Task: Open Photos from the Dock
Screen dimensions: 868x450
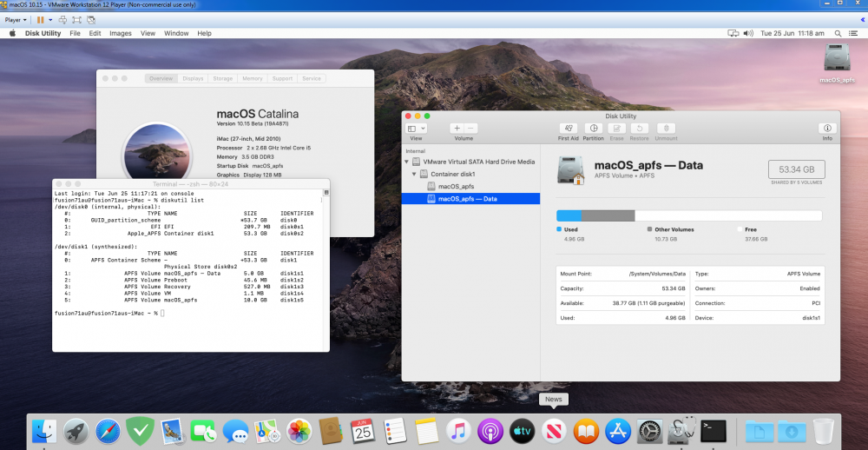Action: (299, 431)
